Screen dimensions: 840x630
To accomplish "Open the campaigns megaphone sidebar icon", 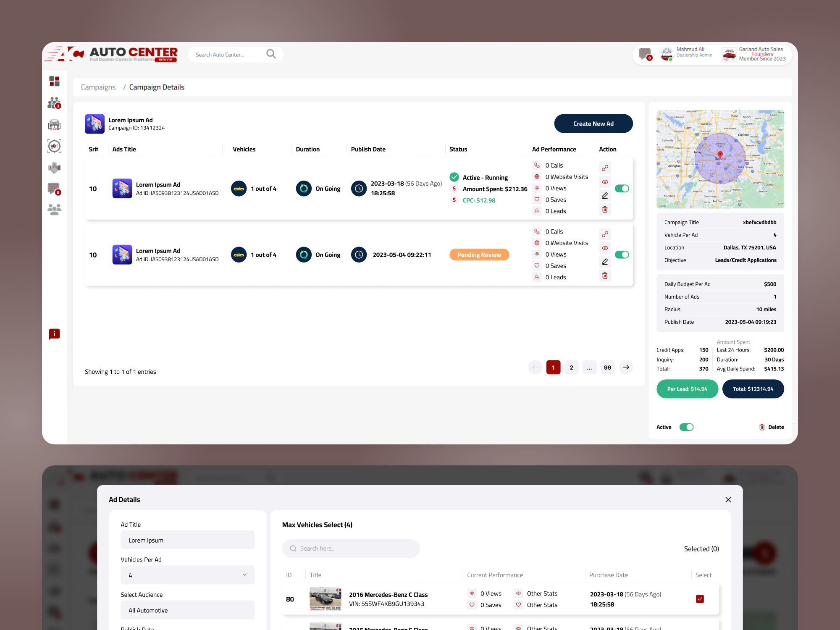I will 54,146.
